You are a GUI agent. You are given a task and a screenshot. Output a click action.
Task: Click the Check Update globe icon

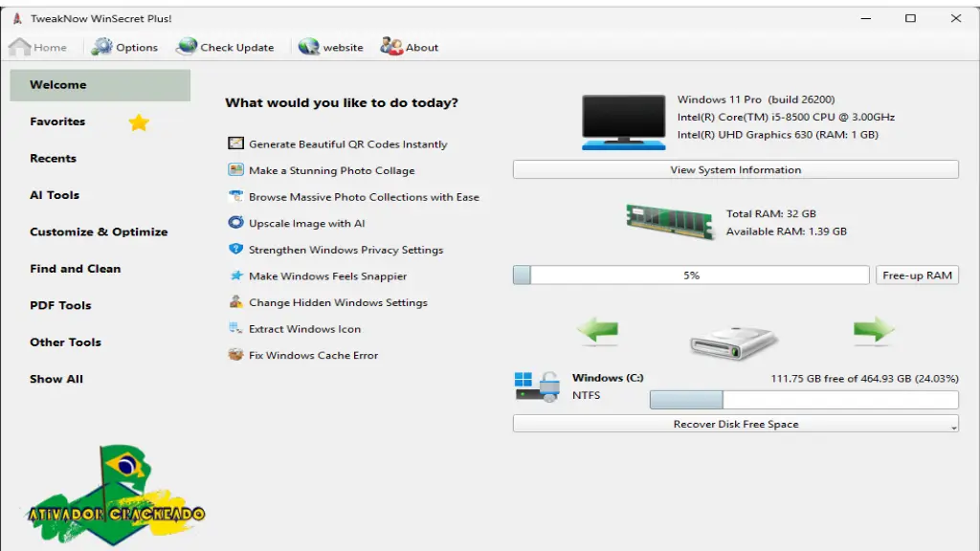point(187,47)
